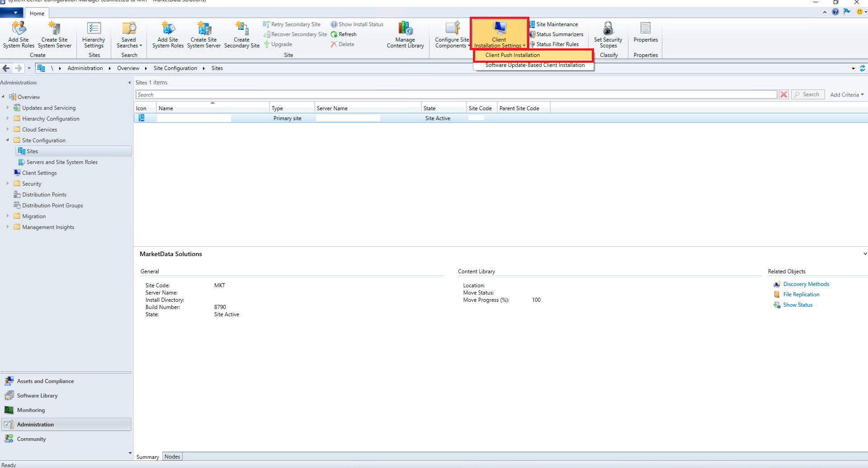Select Client Settings in tree

coord(39,173)
